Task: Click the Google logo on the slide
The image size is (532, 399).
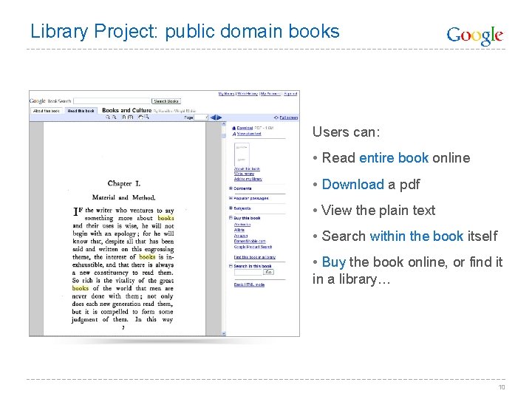Action: pyautogui.click(x=474, y=35)
